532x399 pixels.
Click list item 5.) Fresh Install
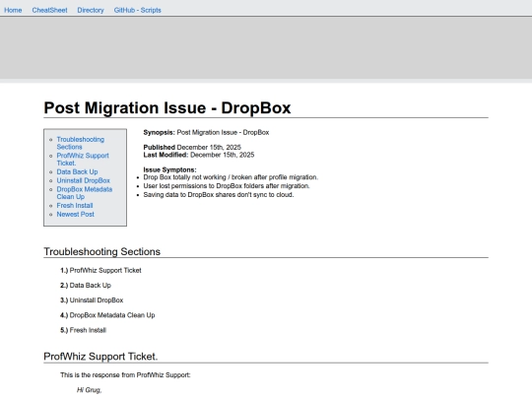pos(83,330)
